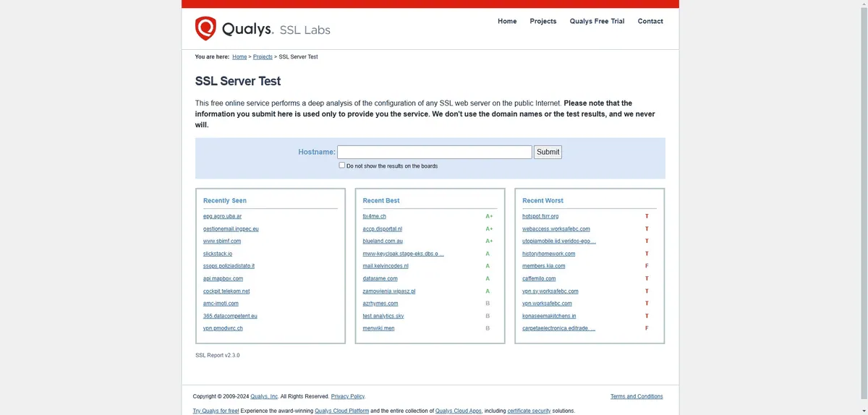The height and width of the screenshot is (415, 868).
Task: Open the Qualys Cloud Platform link
Action: [341, 411]
